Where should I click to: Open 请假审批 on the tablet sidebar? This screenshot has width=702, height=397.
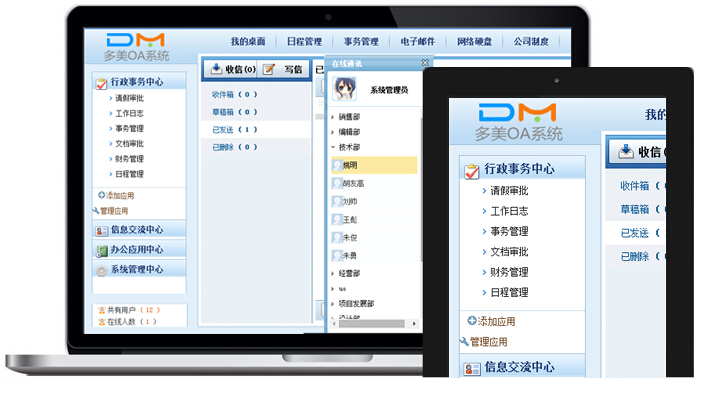pos(509,191)
